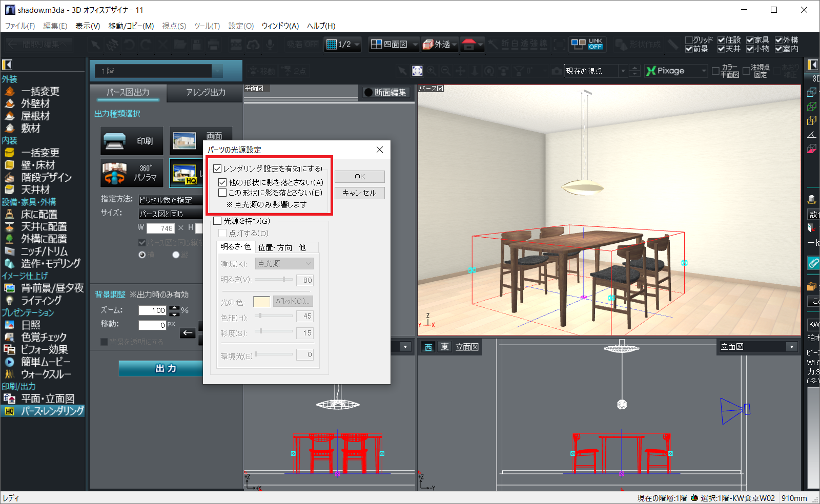Switch to the 位置・方向 tab

pyautogui.click(x=275, y=247)
